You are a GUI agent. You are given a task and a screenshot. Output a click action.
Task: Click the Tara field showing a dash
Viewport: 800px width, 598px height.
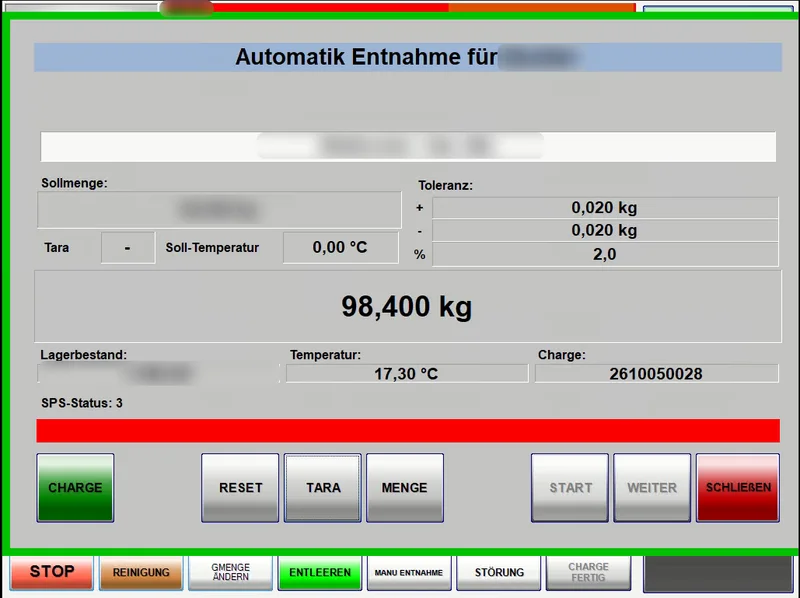click(x=128, y=247)
